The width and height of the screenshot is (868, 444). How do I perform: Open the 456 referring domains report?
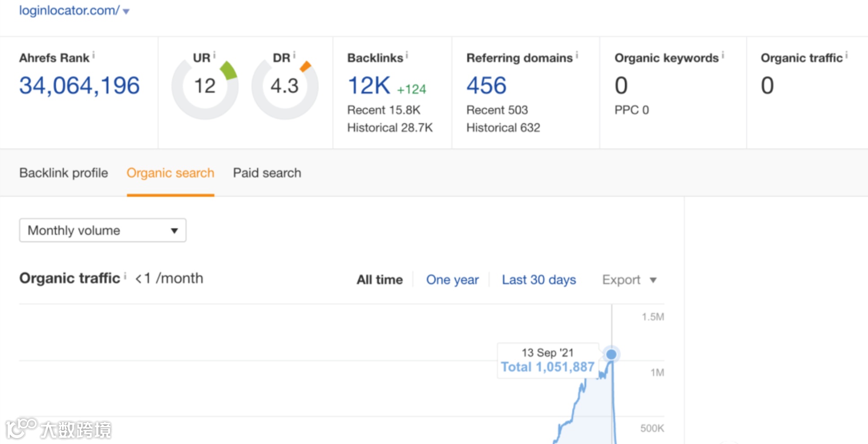(486, 85)
